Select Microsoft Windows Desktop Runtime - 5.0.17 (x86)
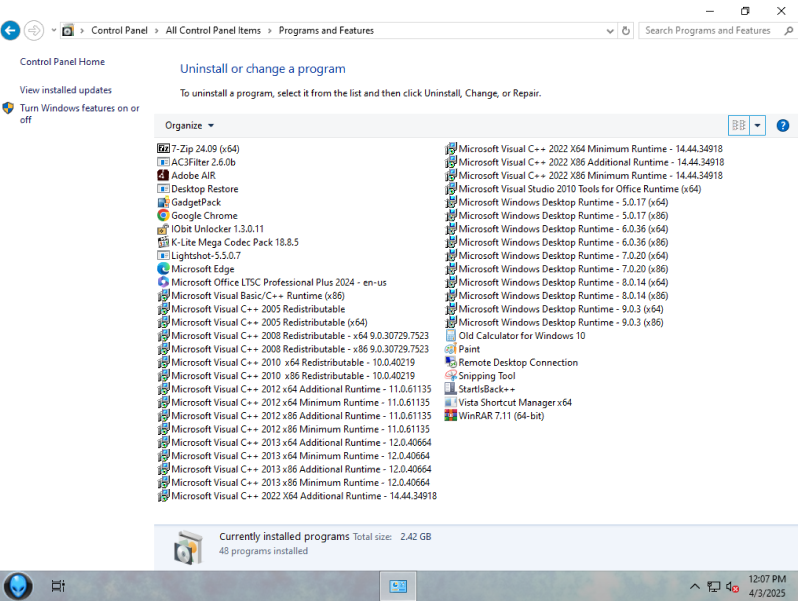The height and width of the screenshot is (601, 798). [x=557, y=215]
